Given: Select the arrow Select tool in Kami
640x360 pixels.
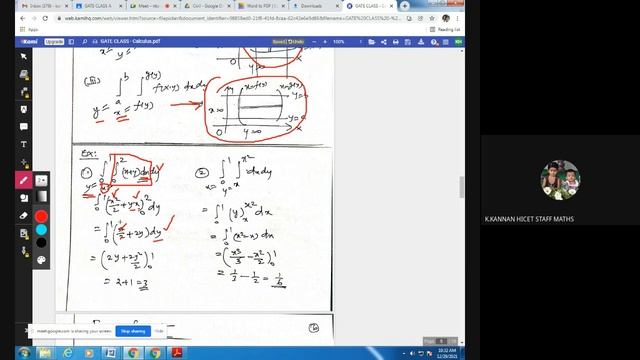Looking at the screenshot, I should point(24,56).
